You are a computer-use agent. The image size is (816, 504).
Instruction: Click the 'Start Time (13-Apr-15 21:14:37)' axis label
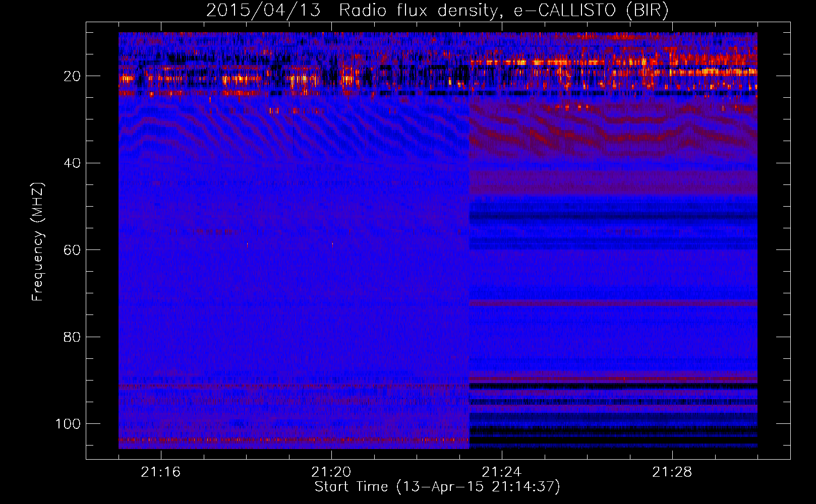pos(437,487)
